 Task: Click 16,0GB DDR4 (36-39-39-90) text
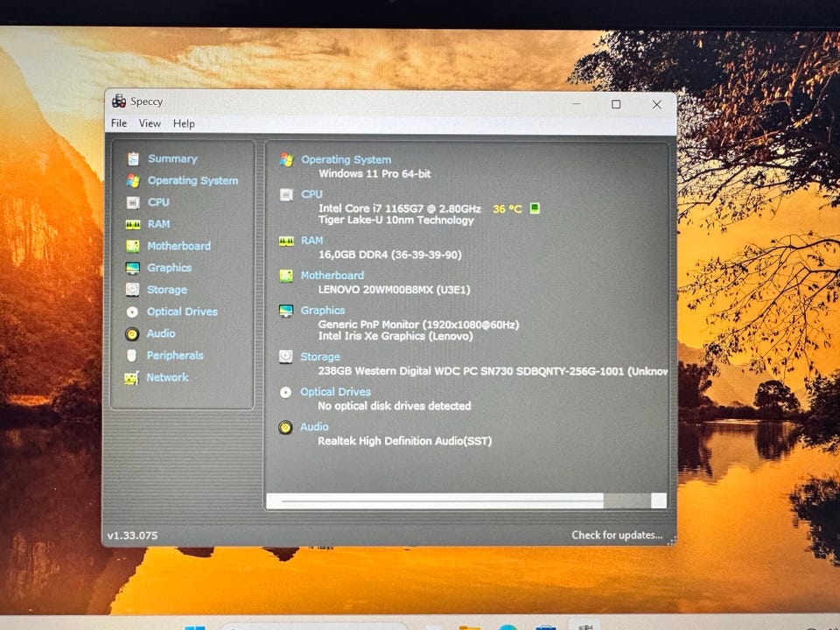(390, 255)
